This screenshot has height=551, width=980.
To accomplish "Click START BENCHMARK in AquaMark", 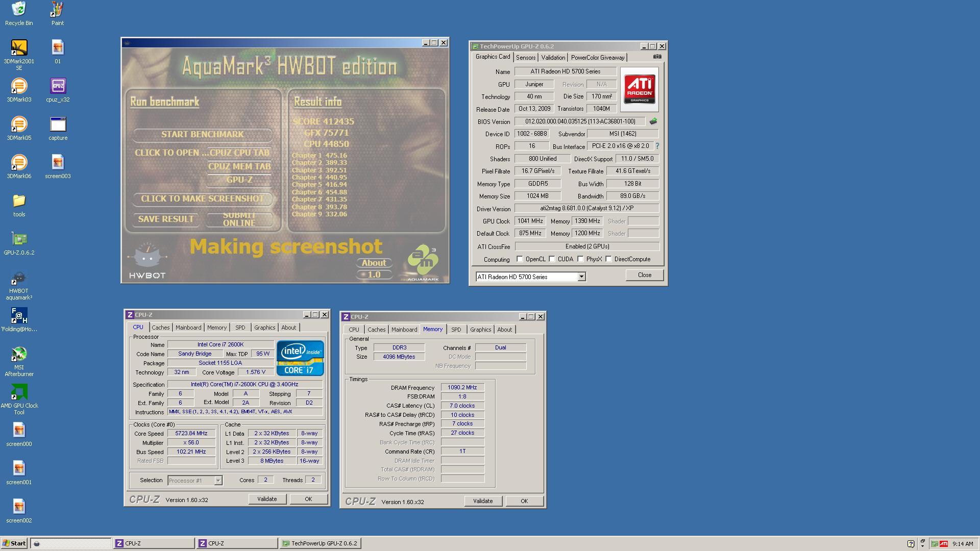I will coord(202,134).
